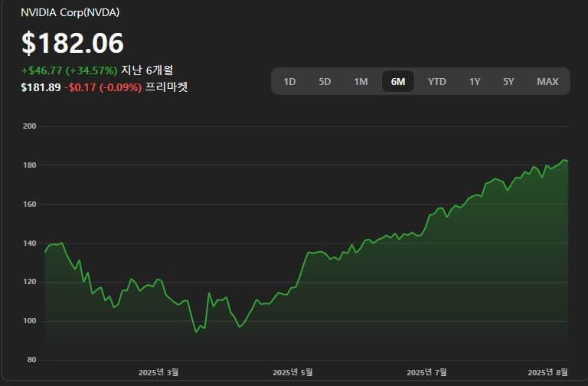This screenshot has width=588, height=386.
Task: Click the 2025년 8월 axis label
Action: [548, 372]
